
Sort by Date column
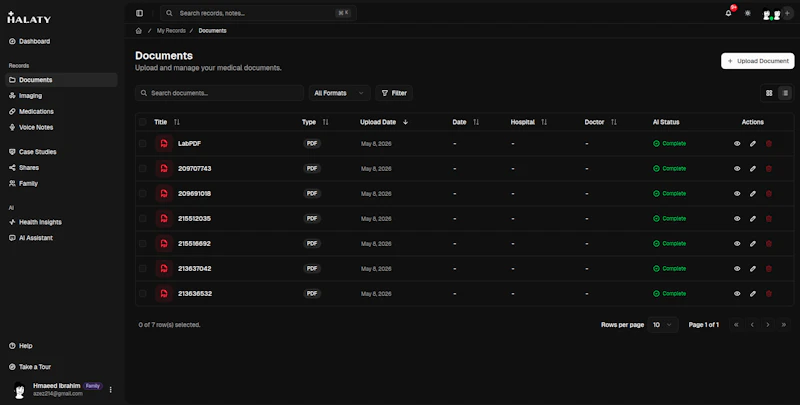pyautogui.click(x=465, y=122)
